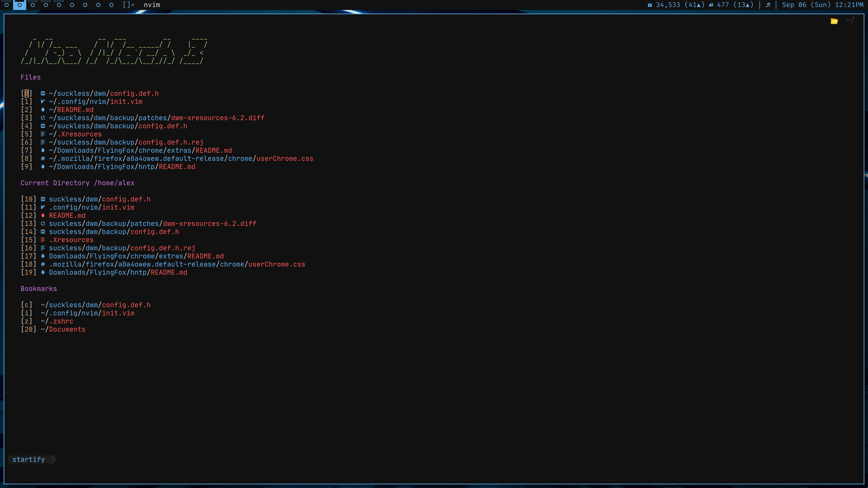Click the red markdown icon on entry 12

tap(43, 216)
